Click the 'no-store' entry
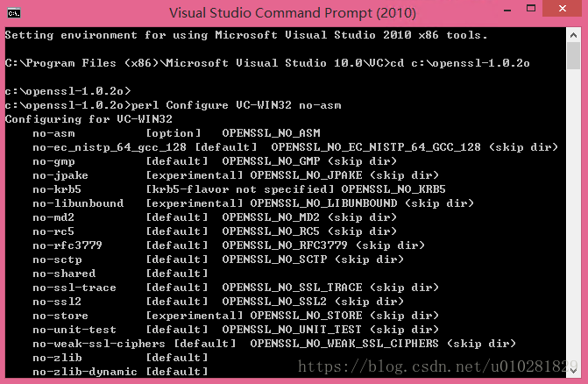The height and width of the screenshot is (384, 588). point(60,316)
